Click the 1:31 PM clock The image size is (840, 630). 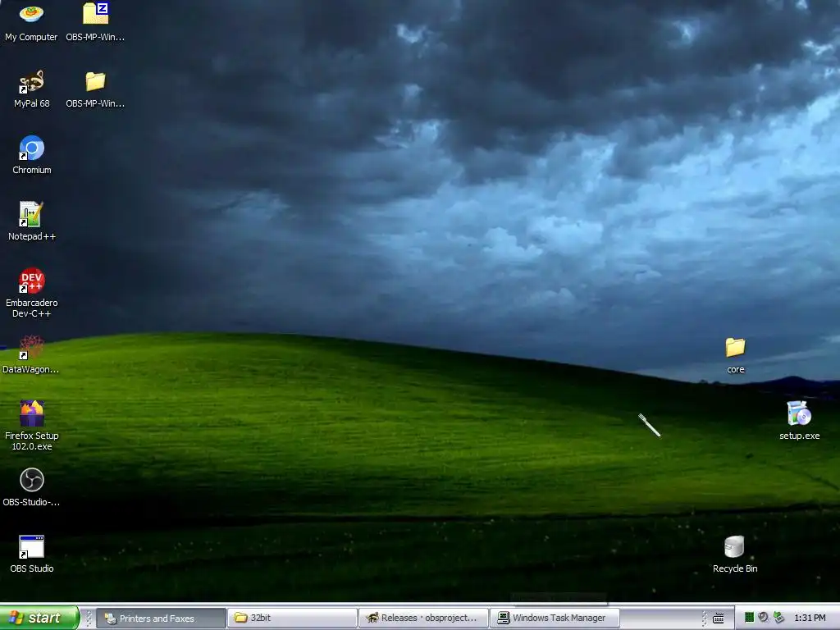point(810,619)
